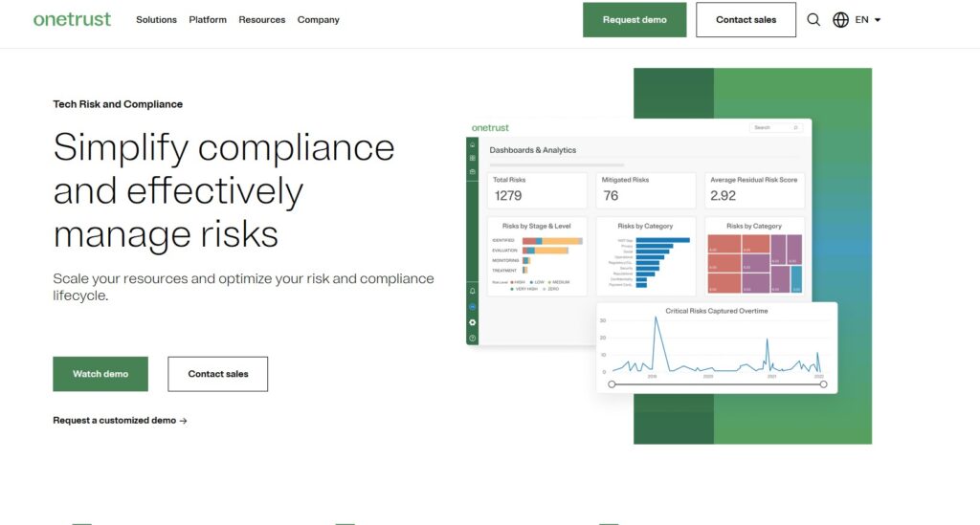Open the Platform menu

[208, 19]
